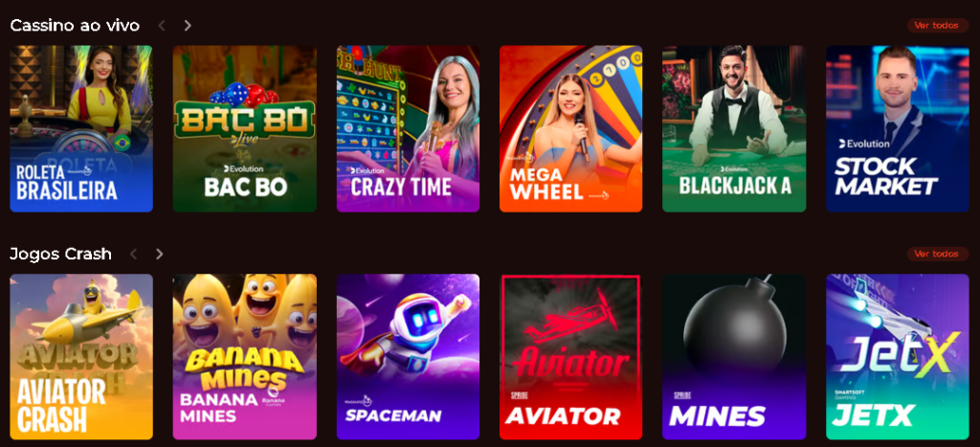Launch the Stock Market game
The width and height of the screenshot is (980, 447).
pos(898,129)
